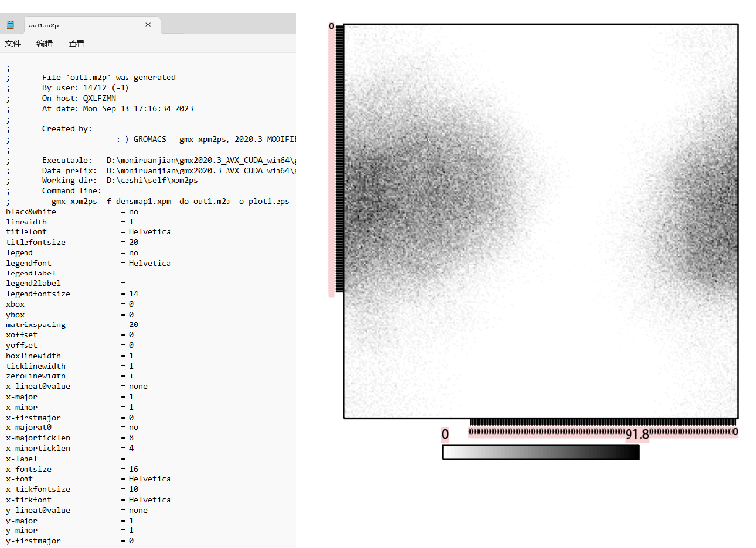This screenshot has width=756, height=548.
Task: Click the 'Executable:' path line
Action: 169,160
